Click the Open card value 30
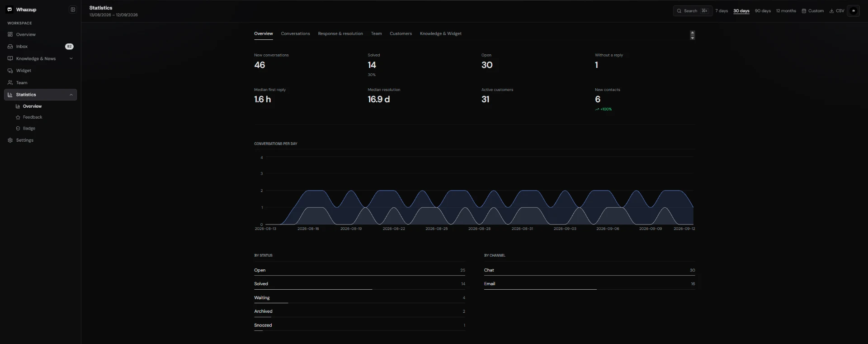 pos(487,65)
